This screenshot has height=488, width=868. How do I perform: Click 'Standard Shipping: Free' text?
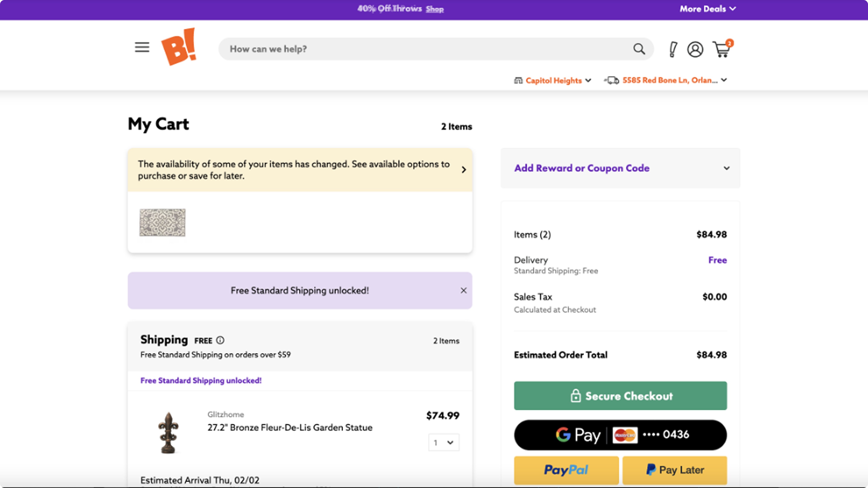pyautogui.click(x=556, y=271)
